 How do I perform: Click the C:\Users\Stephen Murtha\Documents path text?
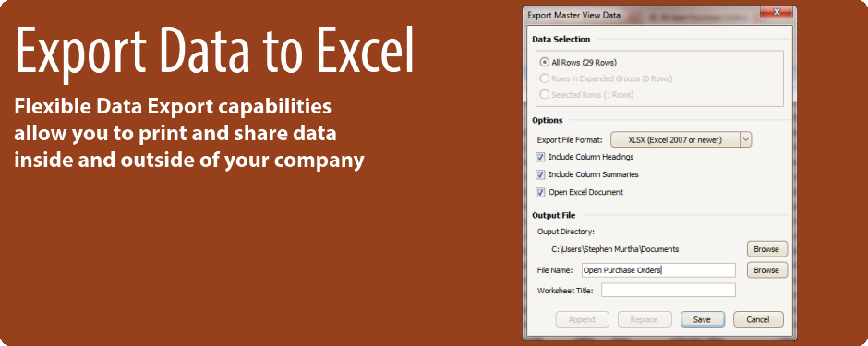615,249
